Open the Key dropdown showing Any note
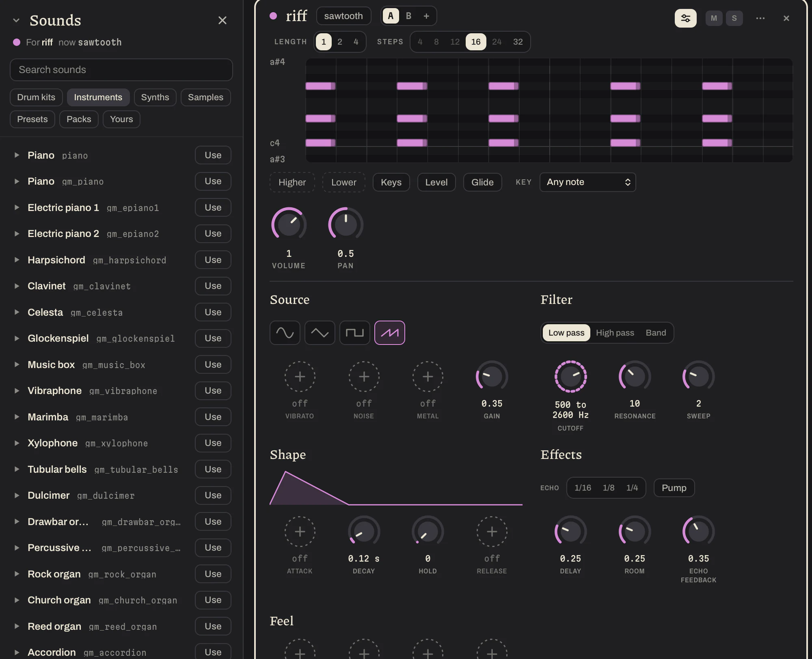Image resolution: width=812 pixels, height=659 pixels. (x=588, y=182)
